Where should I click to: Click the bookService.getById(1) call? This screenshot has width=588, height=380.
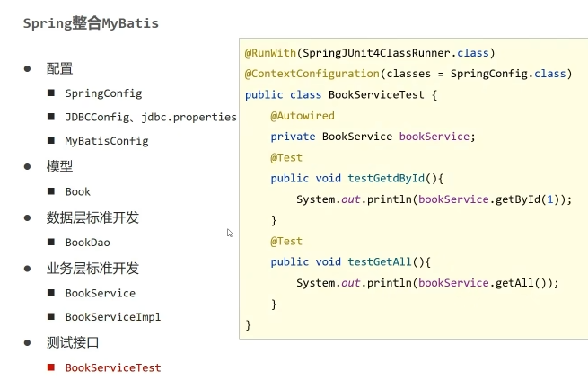[487, 199]
